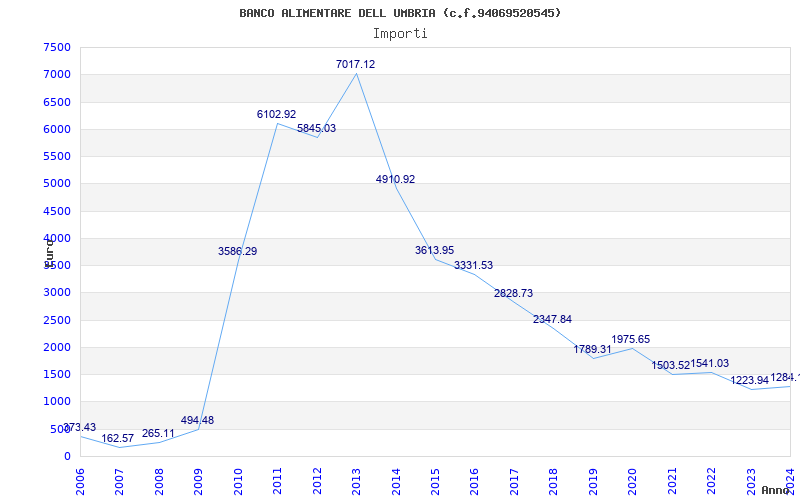This screenshot has width=800, height=500.
Task: Click the 2023 x-axis year label
Action: pyautogui.click(x=751, y=482)
